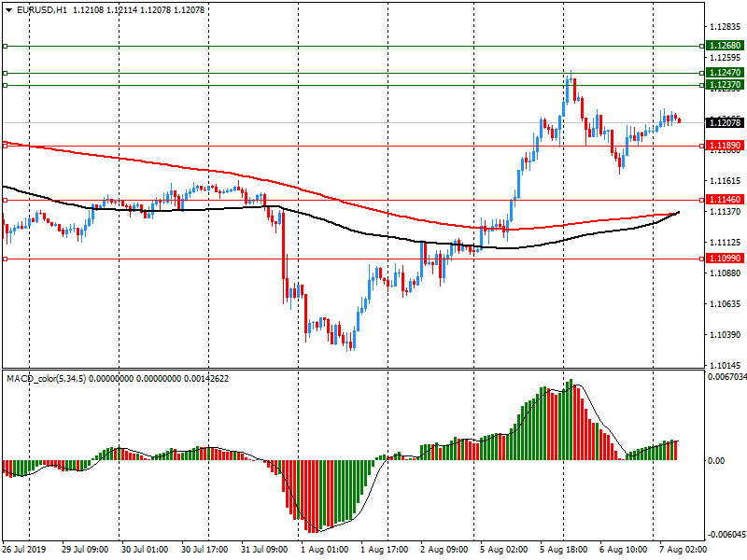The height and width of the screenshot is (560, 747).
Task: Click the left handle of the 1.10990 line
Action: click(x=6, y=259)
